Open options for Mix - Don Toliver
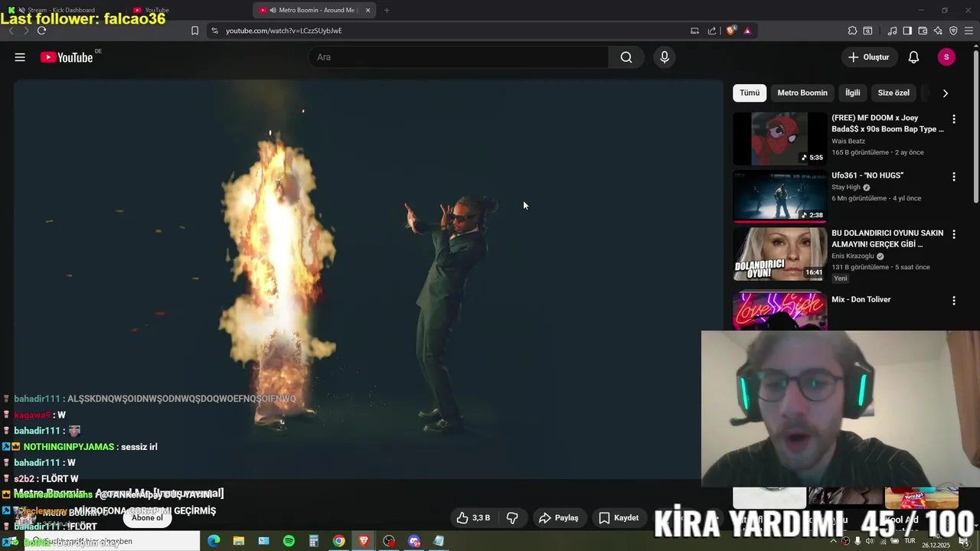Screen dimensions: 980x551 point(954,301)
